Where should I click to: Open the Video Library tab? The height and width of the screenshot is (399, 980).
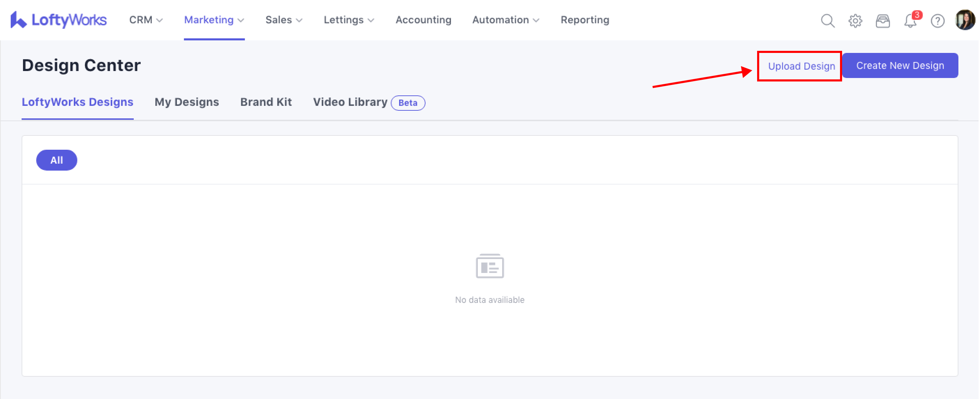350,102
